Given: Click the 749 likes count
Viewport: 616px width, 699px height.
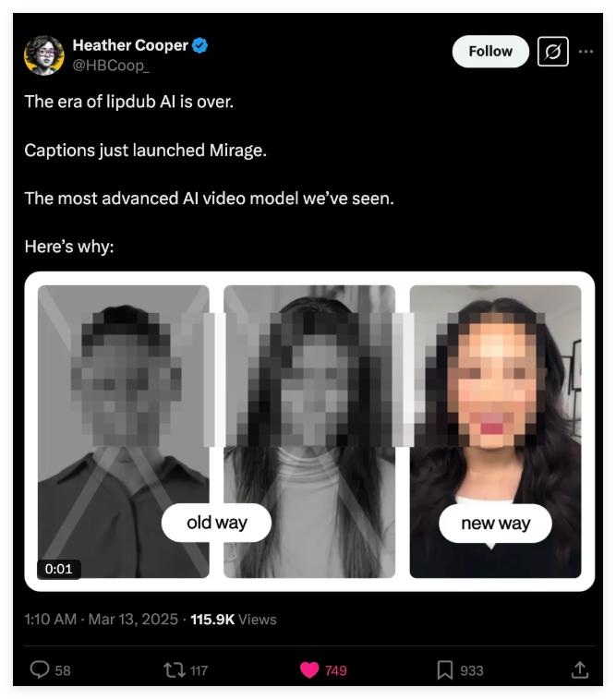Looking at the screenshot, I should [x=336, y=670].
